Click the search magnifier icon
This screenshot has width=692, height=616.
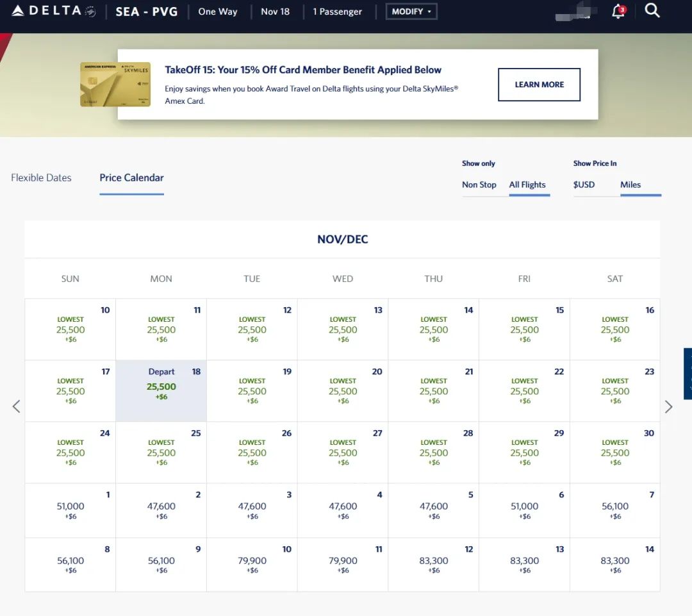click(652, 11)
